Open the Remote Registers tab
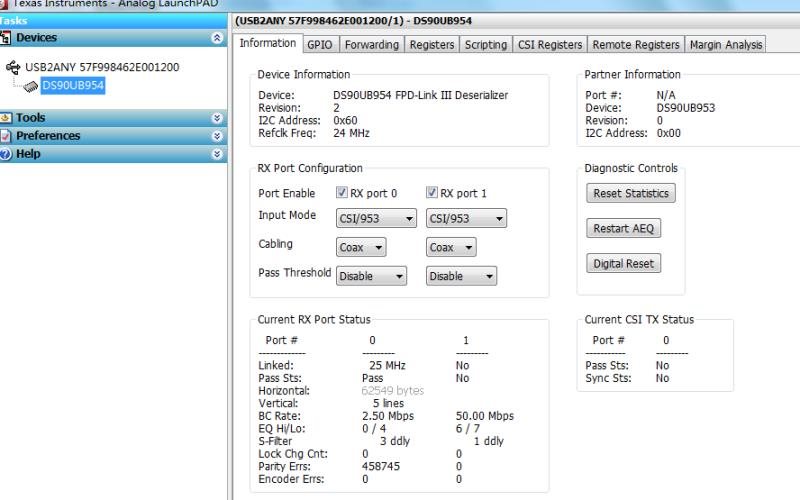This screenshot has height=500, width=800. [636, 44]
